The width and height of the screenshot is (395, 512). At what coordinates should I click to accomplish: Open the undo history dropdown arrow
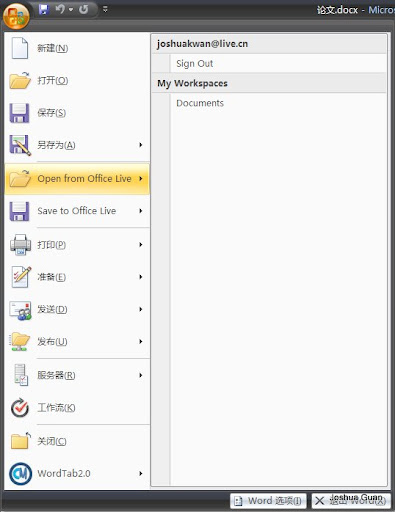[71, 9]
